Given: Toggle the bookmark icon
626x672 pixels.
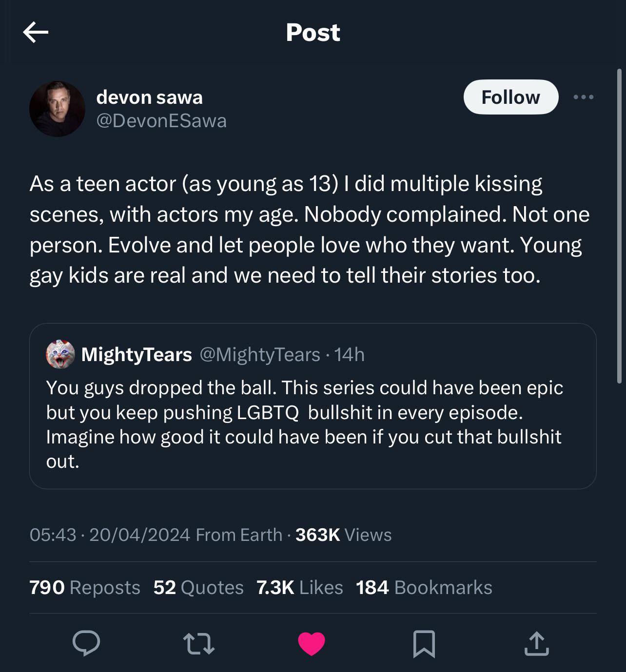Looking at the screenshot, I should (x=424, y=643).
